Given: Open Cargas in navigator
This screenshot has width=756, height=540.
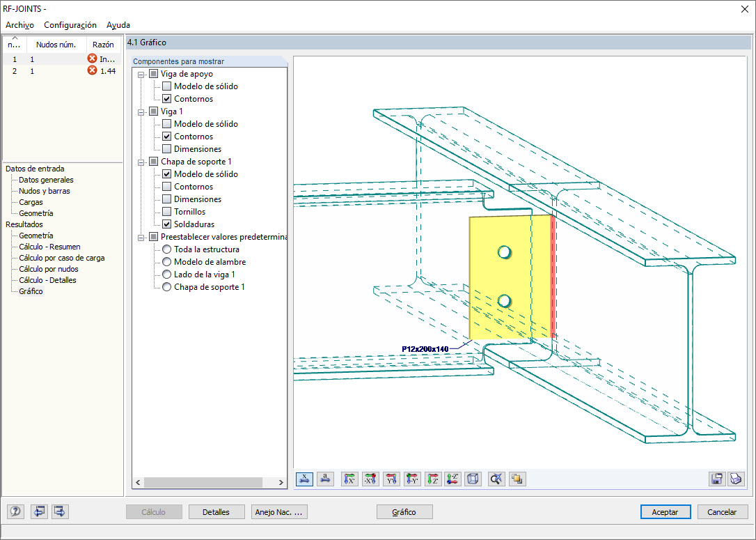Looking at the screenshot, I should click(31, 202).
